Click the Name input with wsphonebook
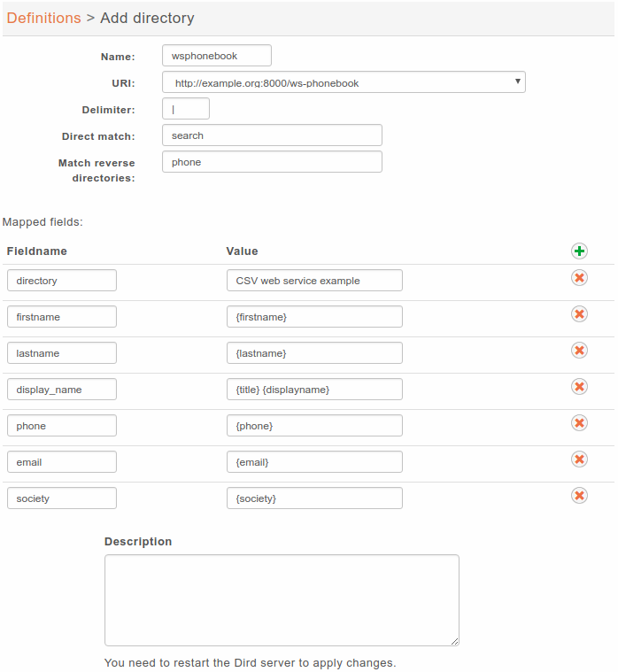 pos(216,56)
